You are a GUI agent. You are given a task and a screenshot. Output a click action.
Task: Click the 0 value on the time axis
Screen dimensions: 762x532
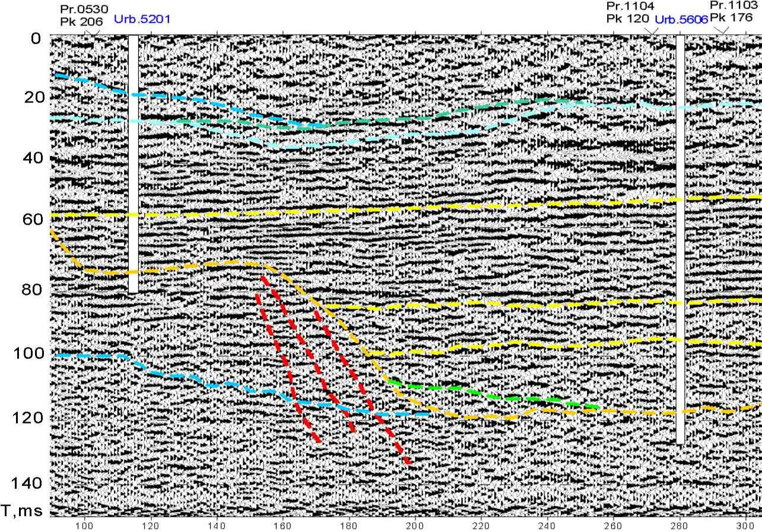36,39
